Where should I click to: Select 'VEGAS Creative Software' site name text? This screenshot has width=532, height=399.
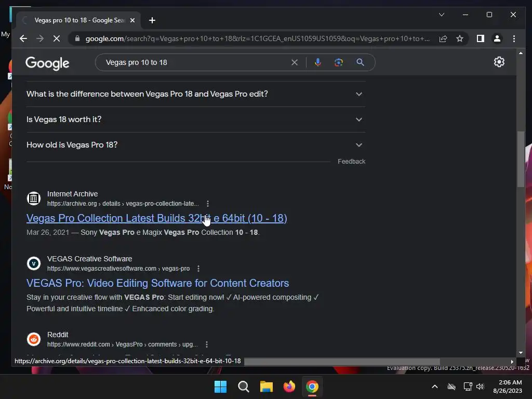pos(89,259)
